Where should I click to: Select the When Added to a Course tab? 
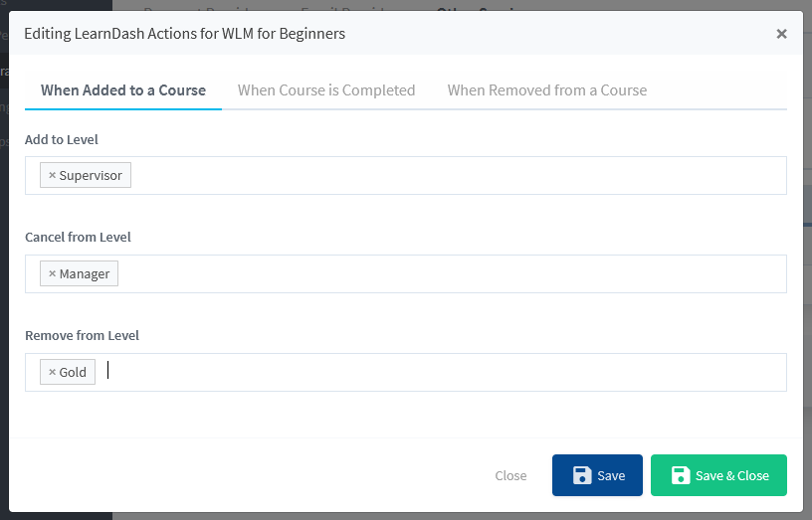(x=123, y=90)
